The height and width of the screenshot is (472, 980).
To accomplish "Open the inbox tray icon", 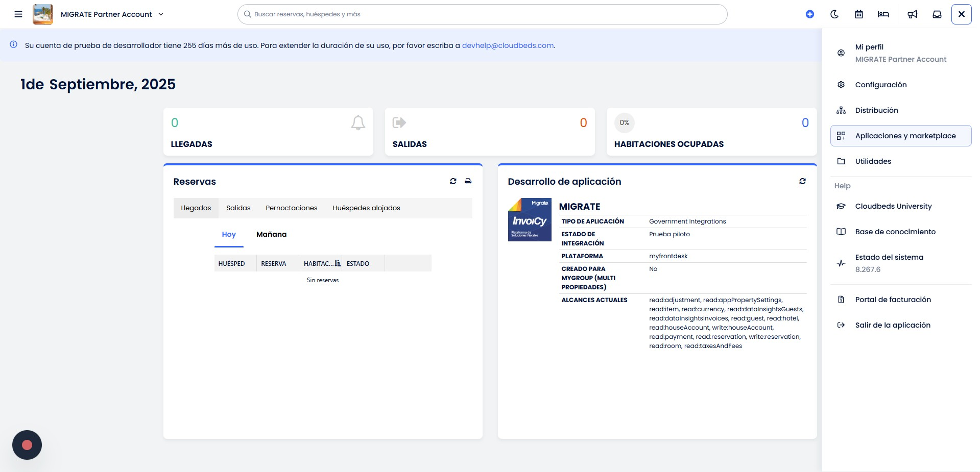I will [937, 14].
